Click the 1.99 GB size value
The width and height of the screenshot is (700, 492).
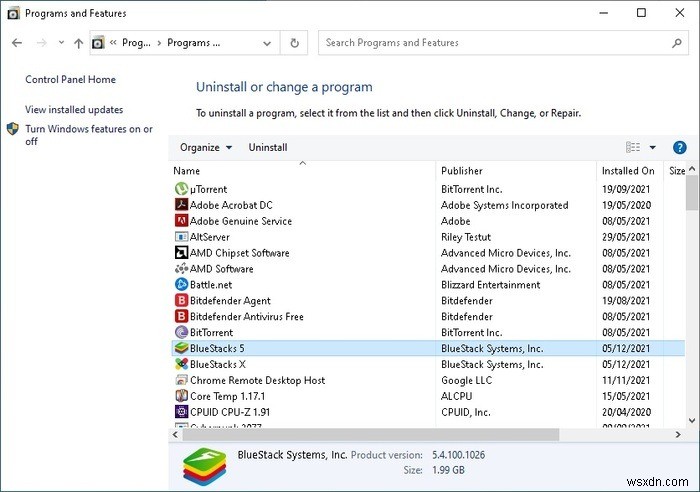pos(448,470)
